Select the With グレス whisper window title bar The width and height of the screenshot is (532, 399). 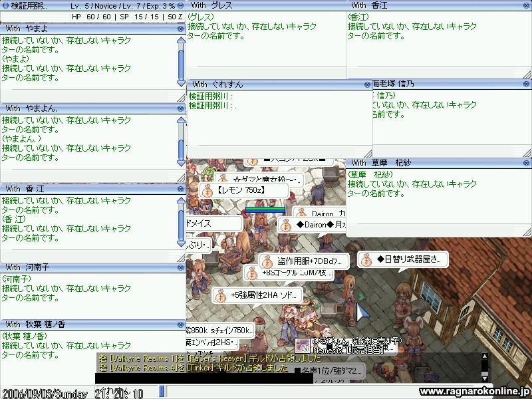click(267, 5)
